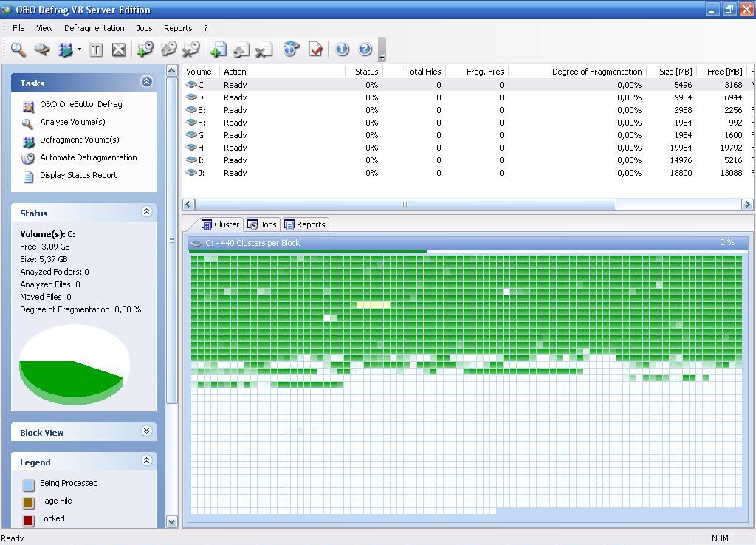
Task: Open the ? help menu
Action: coord(206,29)
